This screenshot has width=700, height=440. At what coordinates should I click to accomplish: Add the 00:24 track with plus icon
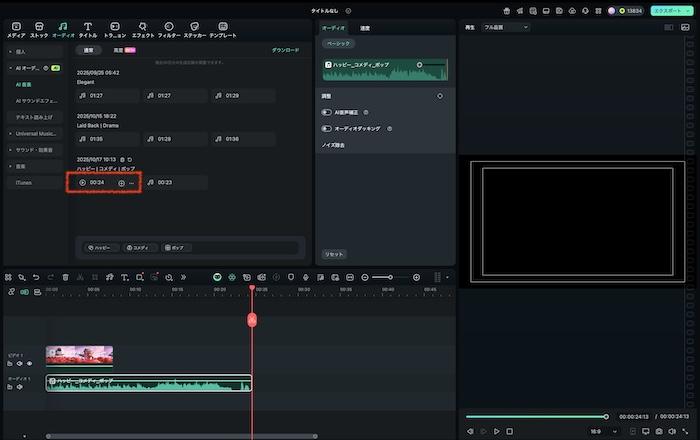(122, 183)
